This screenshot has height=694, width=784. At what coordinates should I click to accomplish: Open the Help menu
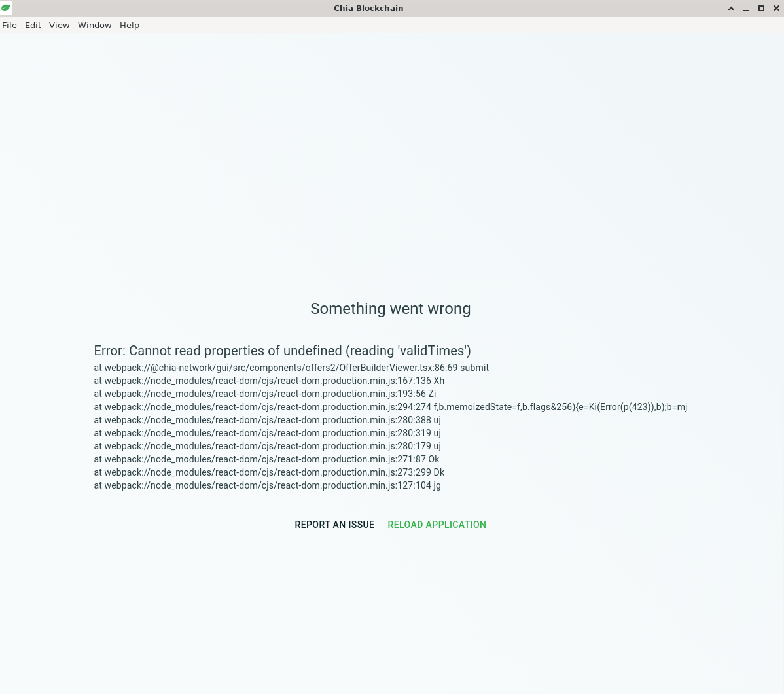coord(129,25)
